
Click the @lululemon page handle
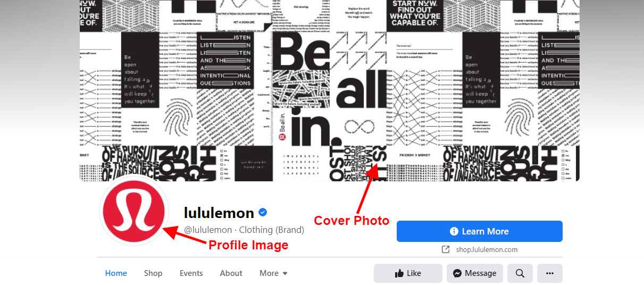pos(208,230)
